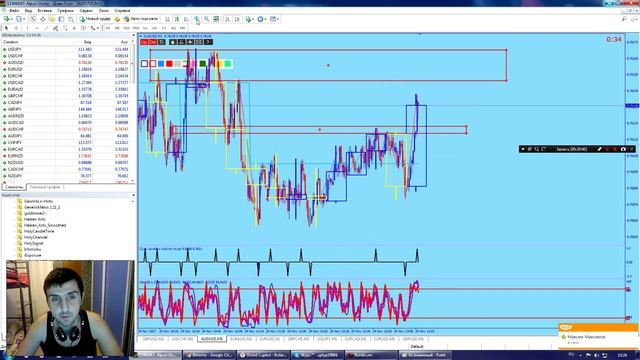
Task: Open the Справка menu
Action: pyautogui.click(x=122, y=11)
